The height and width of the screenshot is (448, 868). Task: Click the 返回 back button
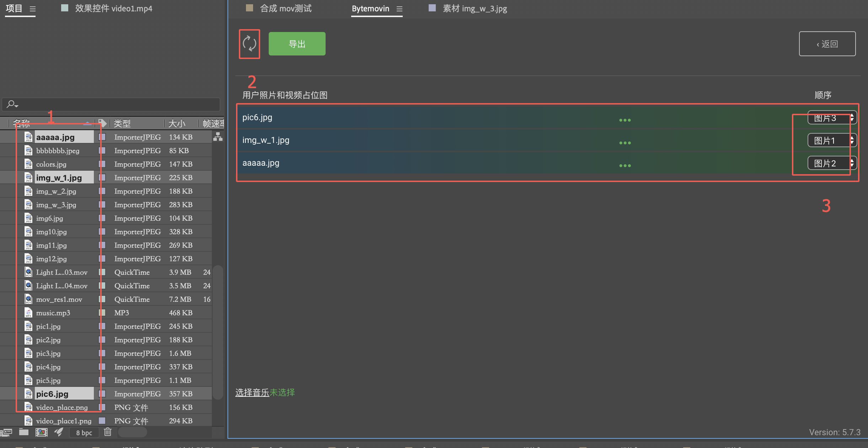[x=827, y=44]
